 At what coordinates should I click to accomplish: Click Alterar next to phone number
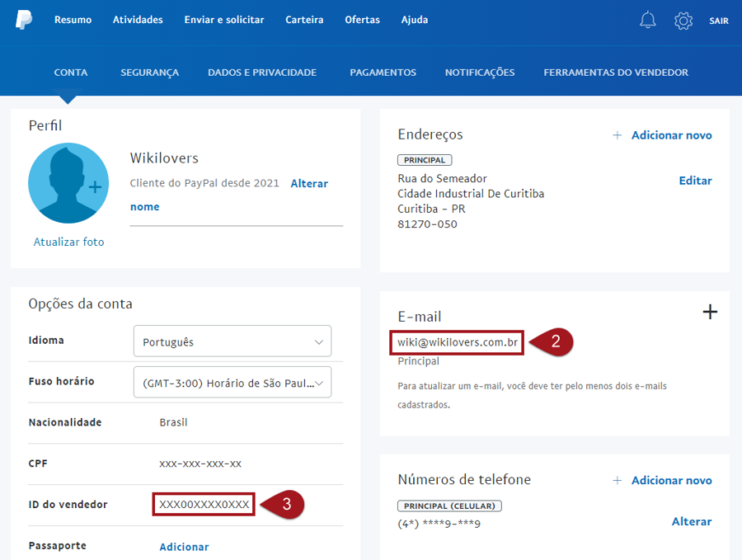click(691, 521)
